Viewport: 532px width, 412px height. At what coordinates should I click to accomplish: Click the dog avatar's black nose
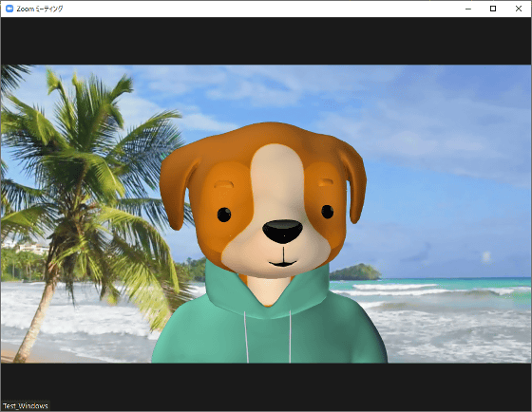[282, 232]
